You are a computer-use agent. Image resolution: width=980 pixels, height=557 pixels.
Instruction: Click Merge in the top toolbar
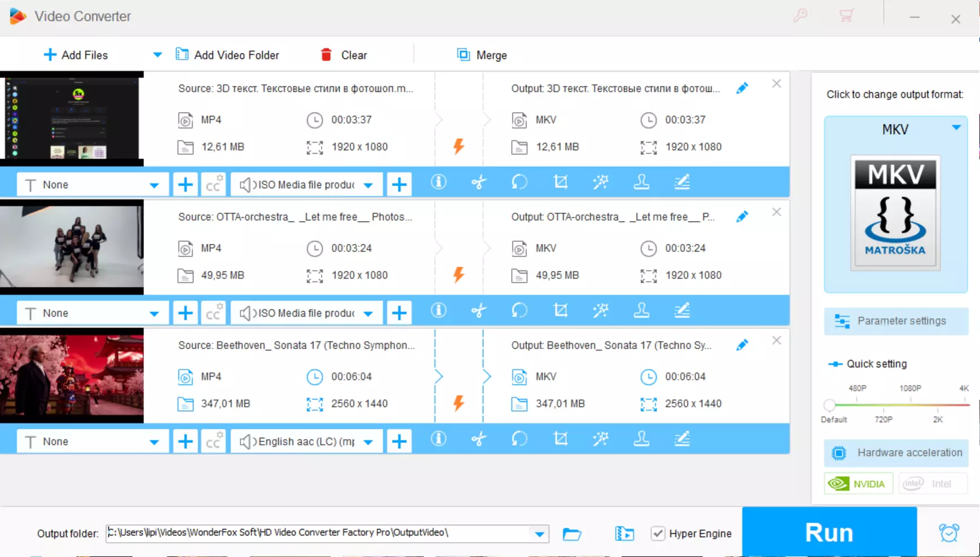[482, 55]
